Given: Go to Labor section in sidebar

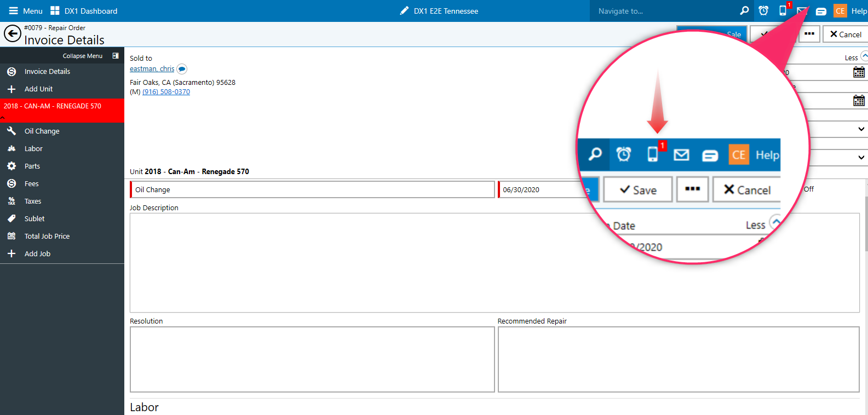Looking at the screenshot, I should (62, 149).
